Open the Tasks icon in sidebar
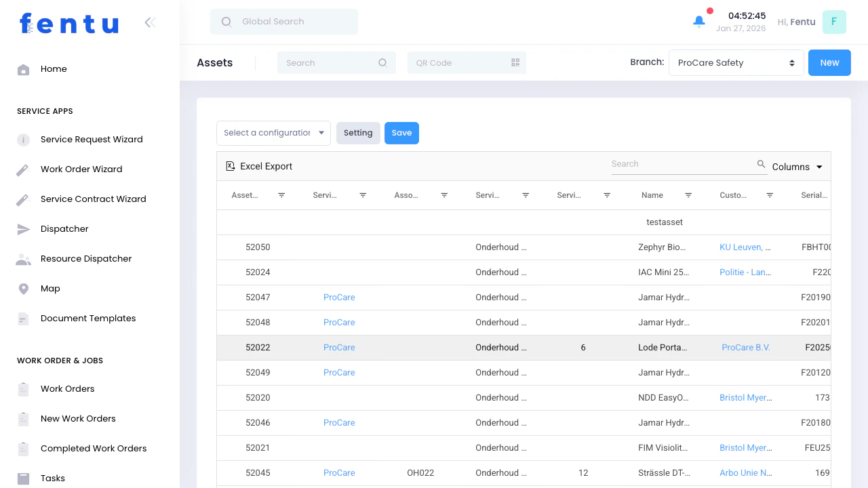Image resolution: width=868 pixels, height=488 pixels. coord(23,478)
